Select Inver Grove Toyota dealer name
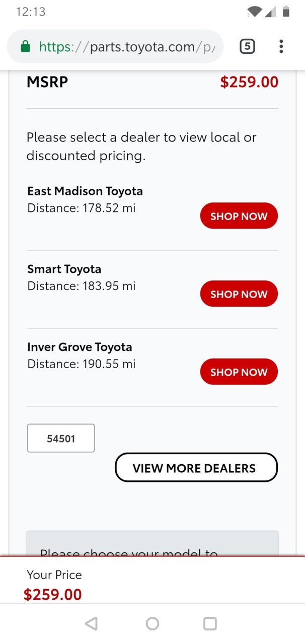Screen dimensions: 305x644 pyautogui.click(x=80, y=347)
